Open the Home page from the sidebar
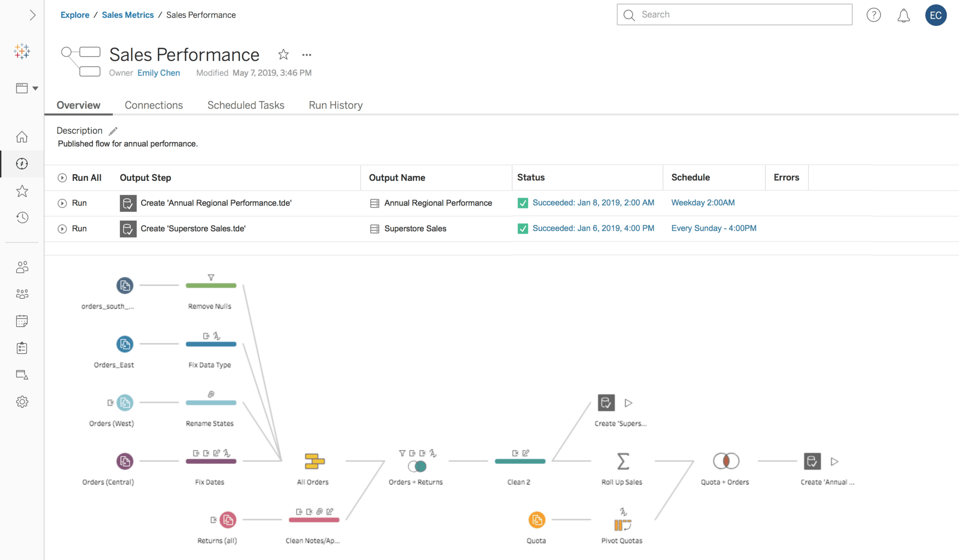This screenshot has height=560, width=959. pos(22,136)
